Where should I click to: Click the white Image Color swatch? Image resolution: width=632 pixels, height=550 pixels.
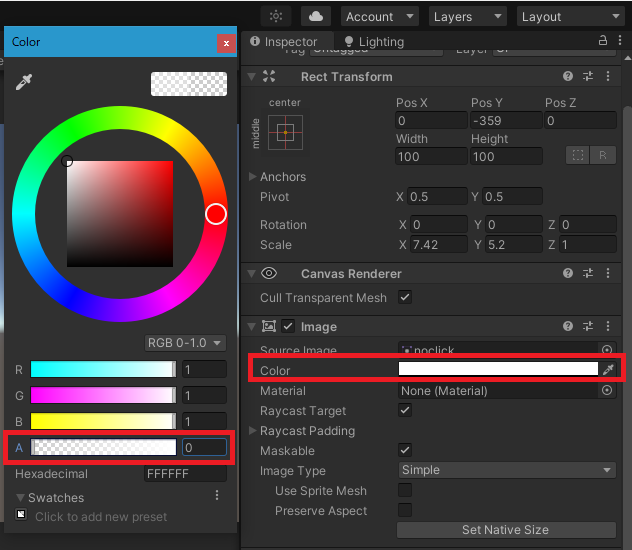(x=498, y=369)
